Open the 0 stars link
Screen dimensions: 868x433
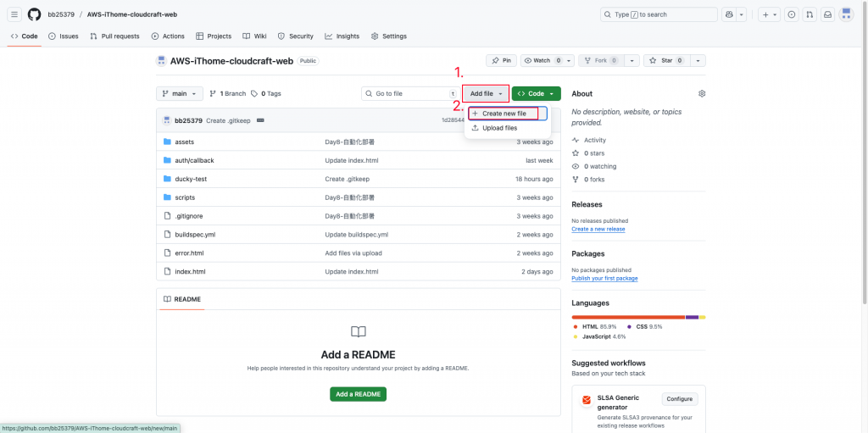(x=588, y=153)
